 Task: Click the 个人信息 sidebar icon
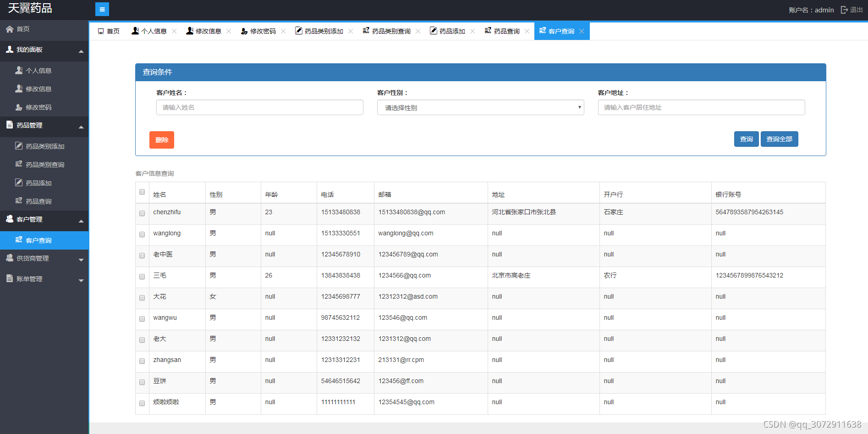pyautogui.click(x=19, y=70)
